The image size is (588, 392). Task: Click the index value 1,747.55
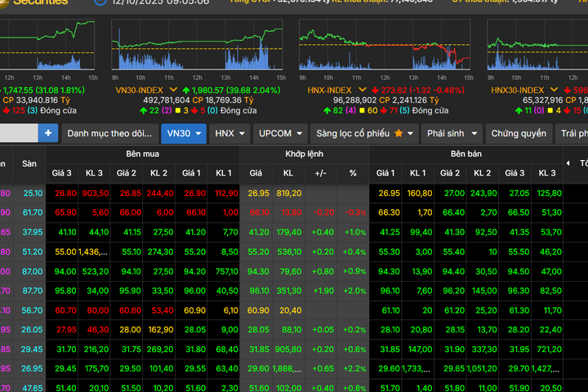(18, 91)
